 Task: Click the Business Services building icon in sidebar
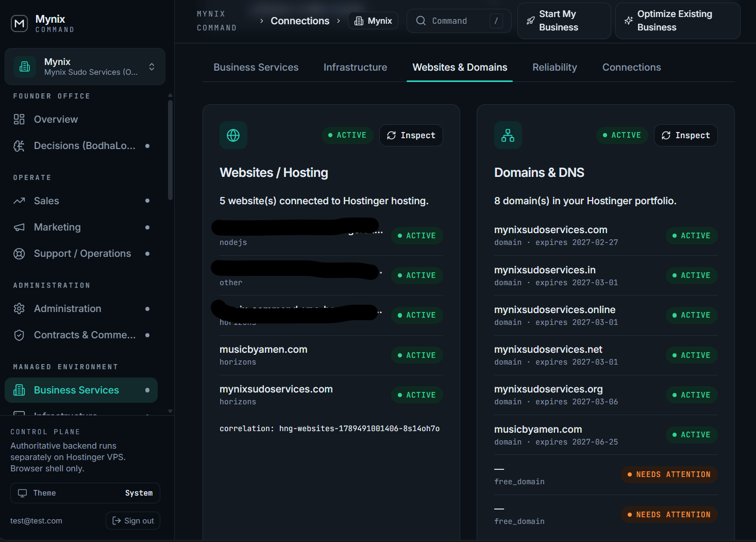point(19,390)
